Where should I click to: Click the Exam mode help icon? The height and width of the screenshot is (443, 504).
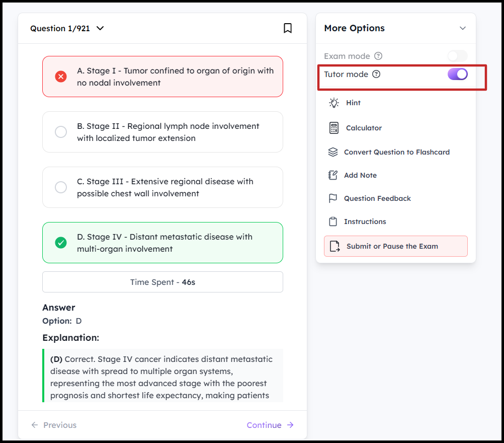[378, 56]
